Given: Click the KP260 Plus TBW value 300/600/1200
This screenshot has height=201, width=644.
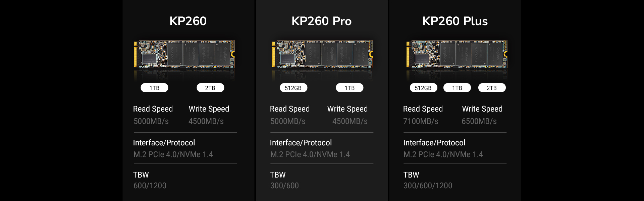Looking at the screenshot, I should click(x=428, y=186).
